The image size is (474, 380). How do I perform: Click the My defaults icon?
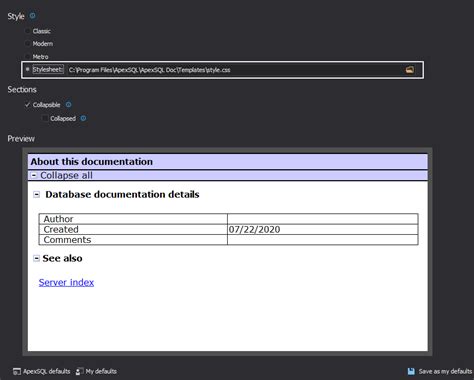pos(80,371)
